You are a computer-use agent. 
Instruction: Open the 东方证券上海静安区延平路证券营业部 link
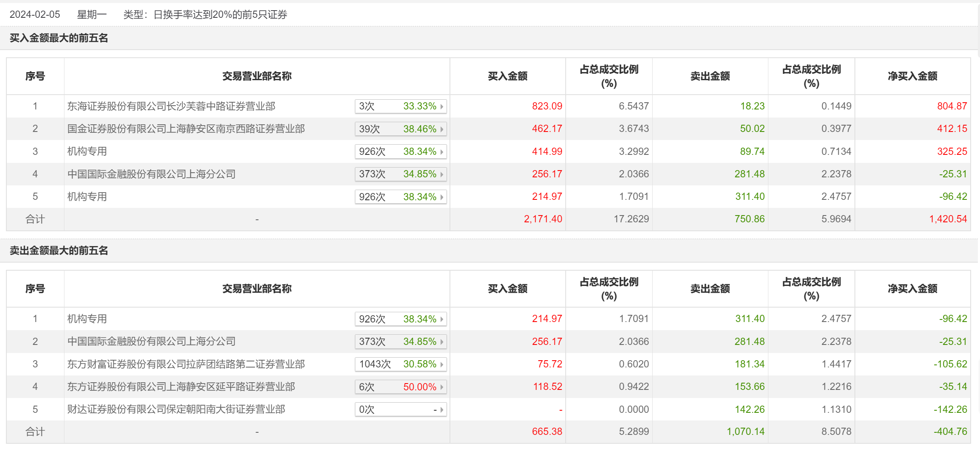(181, 387)
